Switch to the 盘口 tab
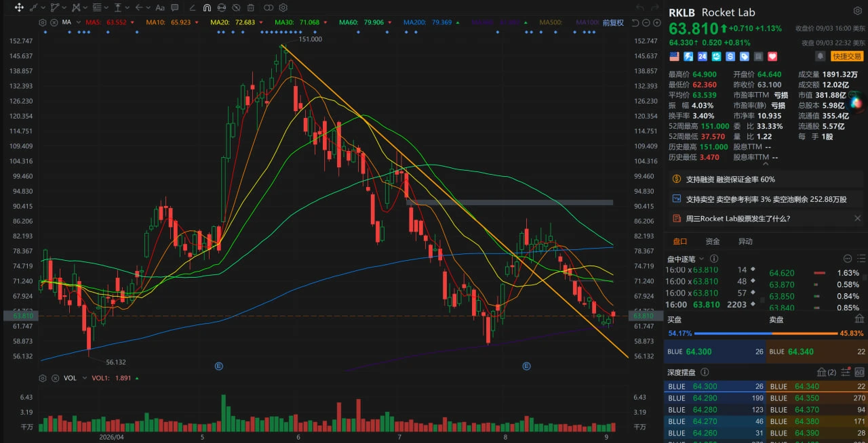Viewport: 868px width, 443px height. click(x=679, y=241)
